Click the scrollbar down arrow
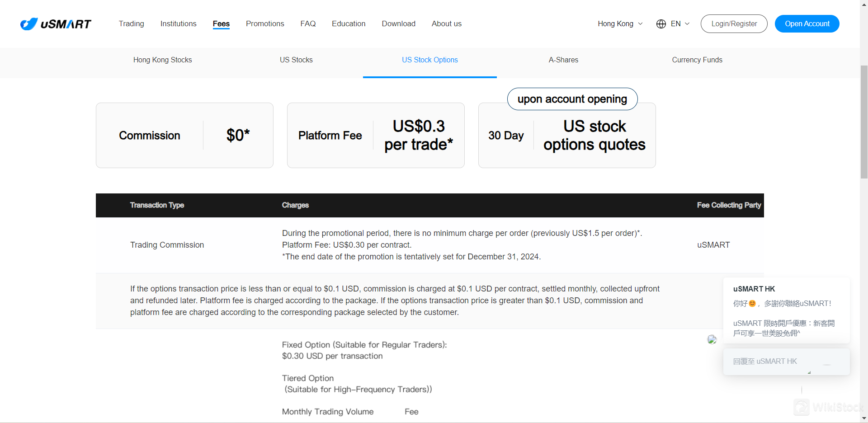This screenshot has width=868, height=423. [864, 418]
